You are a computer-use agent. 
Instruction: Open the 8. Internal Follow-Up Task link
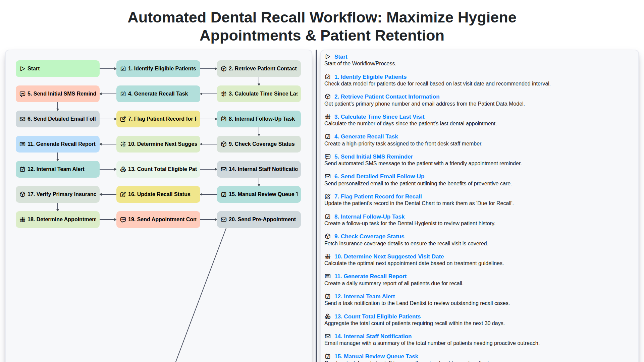369,217
